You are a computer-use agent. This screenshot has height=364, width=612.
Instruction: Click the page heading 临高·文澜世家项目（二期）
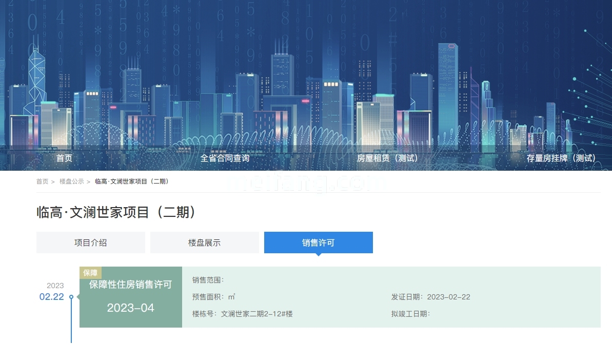116,212
